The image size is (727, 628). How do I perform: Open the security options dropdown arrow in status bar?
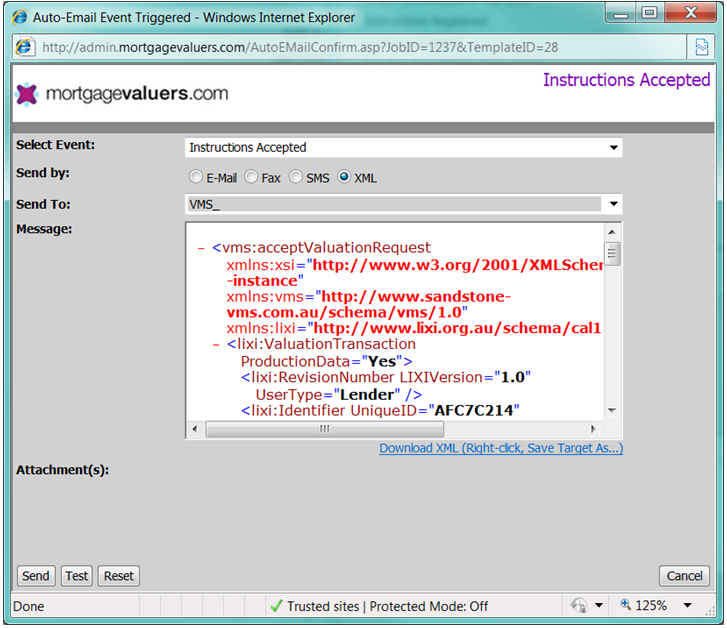coord(599,605)
